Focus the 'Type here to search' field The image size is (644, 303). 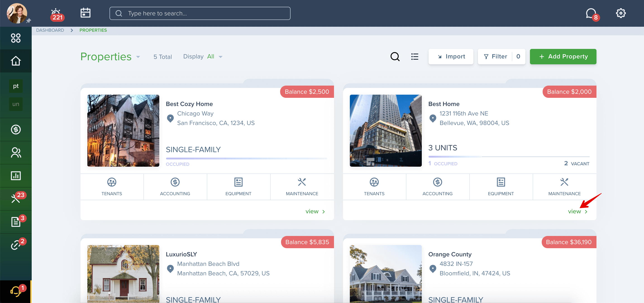200,13
